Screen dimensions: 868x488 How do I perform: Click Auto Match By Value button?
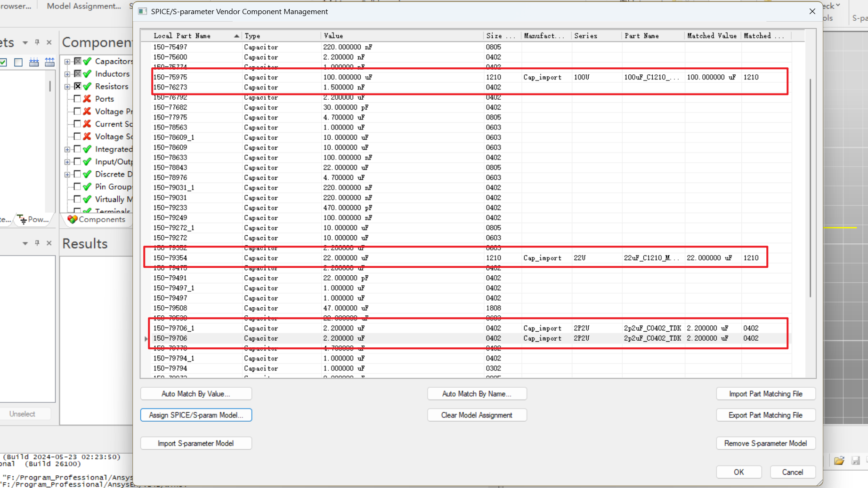pyautogui.click(x=196, y=394)
